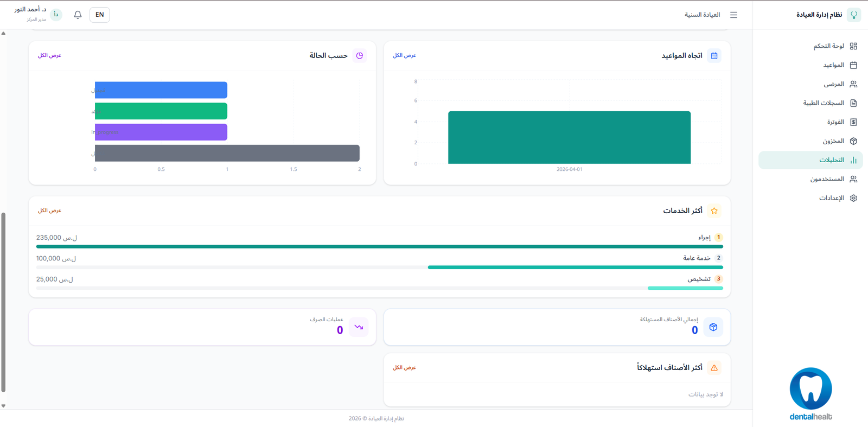Viewport: 868px width, 427px height.
Task: Click the blue cube icon of consumed items
Action: [x=713, y=327]
